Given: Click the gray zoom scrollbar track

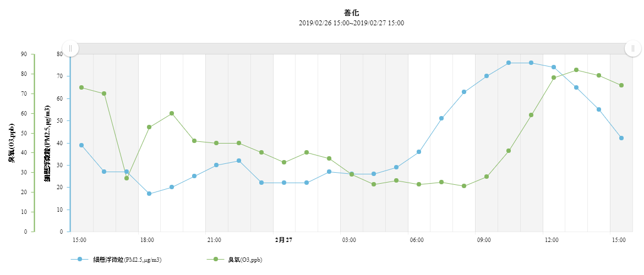Looking at the screenshot, I should click(352, 48).
